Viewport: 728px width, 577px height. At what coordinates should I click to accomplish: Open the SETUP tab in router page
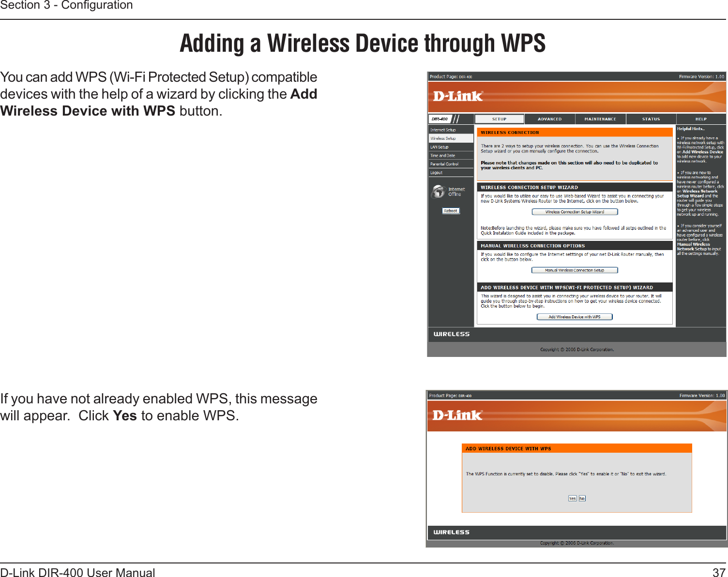point(499,119)
